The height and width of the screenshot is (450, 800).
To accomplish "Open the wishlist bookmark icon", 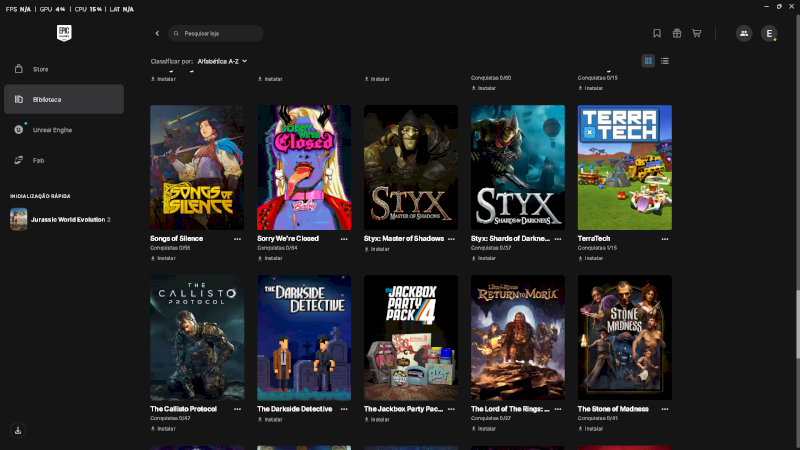I will click(657, 33).
